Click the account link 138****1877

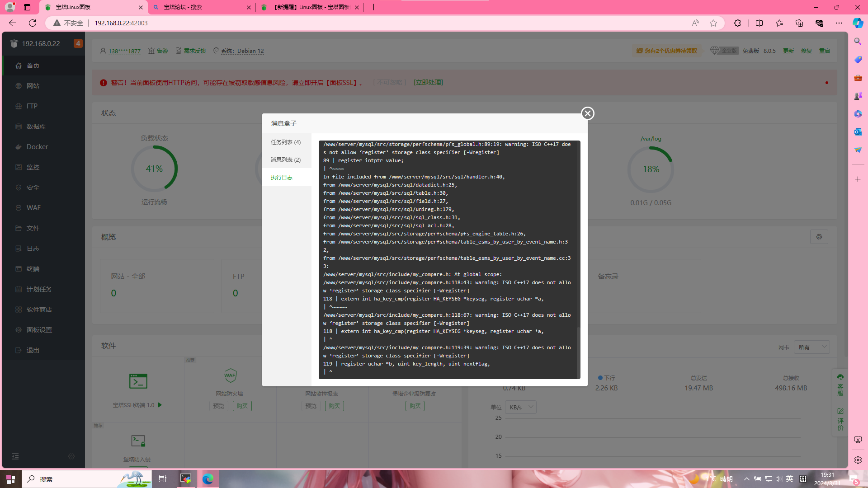coord(124,51)
